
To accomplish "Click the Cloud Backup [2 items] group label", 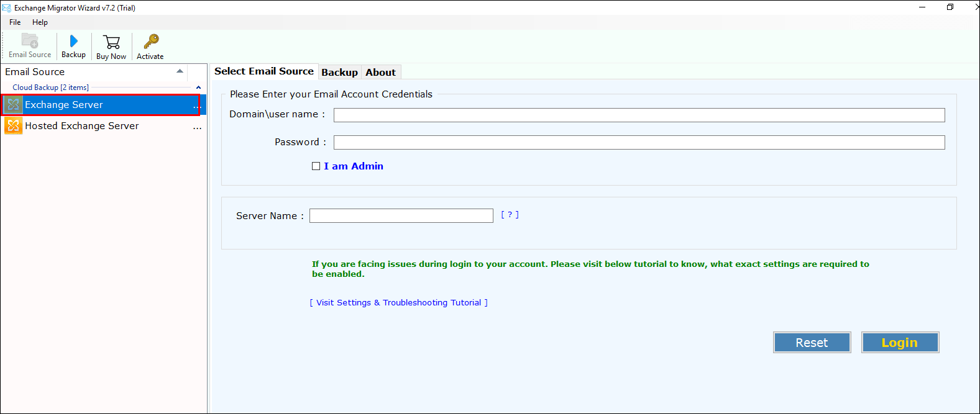I will pos(50,88).
